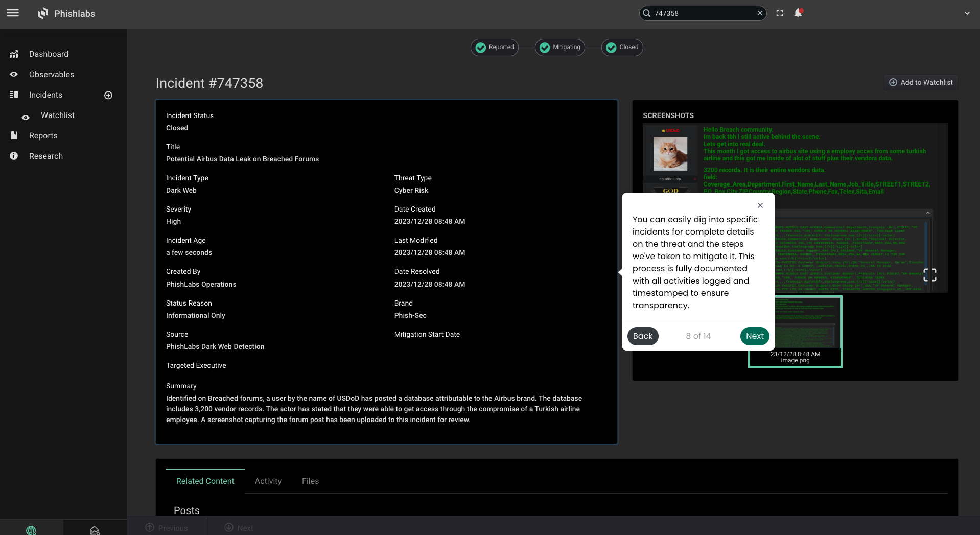Click the search field containing 747358

(703, 13)
